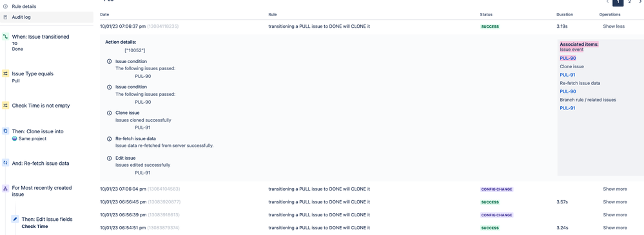The image size is (644, 235).
Task: Expand the 06:54:51 pm Success entry
Action: (x=615, y=228)
